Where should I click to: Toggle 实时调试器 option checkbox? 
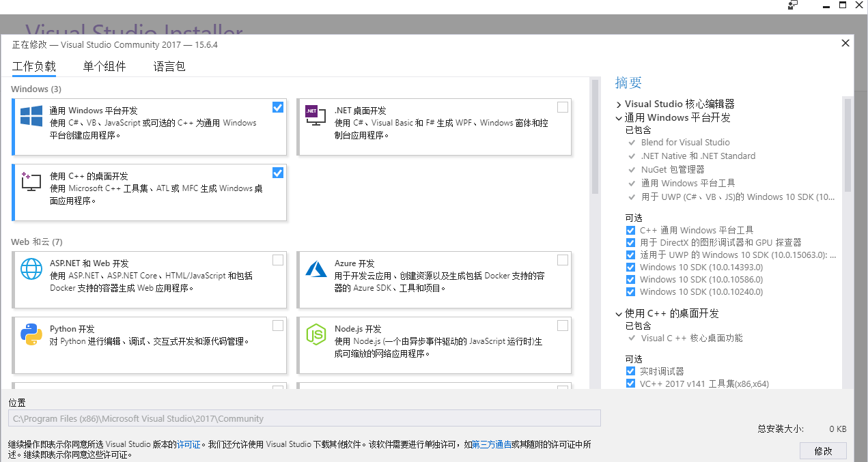tap(630, 371)
